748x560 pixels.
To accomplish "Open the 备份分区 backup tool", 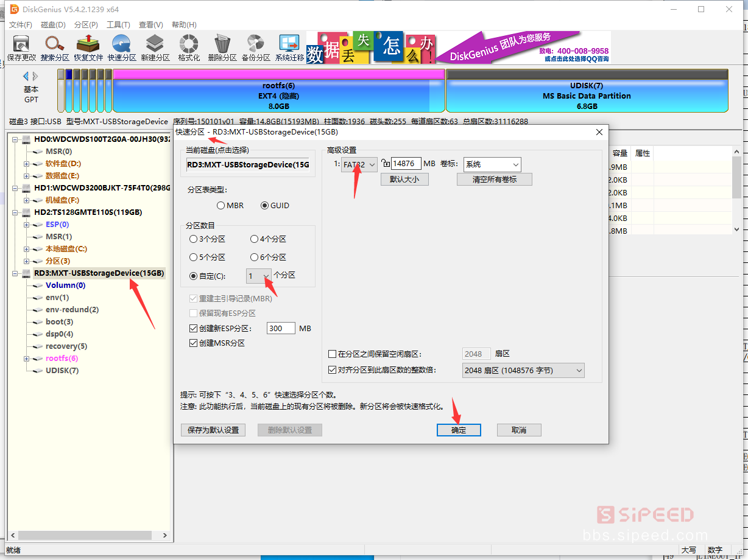I will pyautogui.click(x=256, y=48).
